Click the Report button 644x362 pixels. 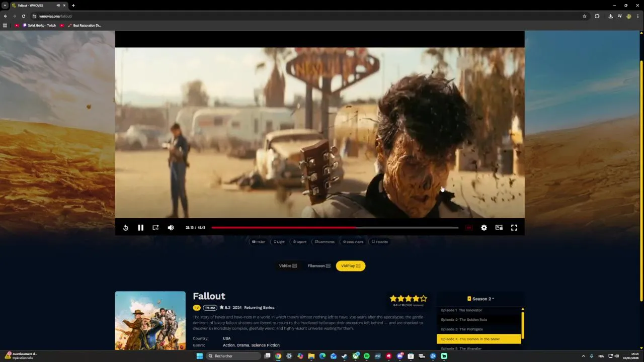pyautogui.click(x=300, y=242)
